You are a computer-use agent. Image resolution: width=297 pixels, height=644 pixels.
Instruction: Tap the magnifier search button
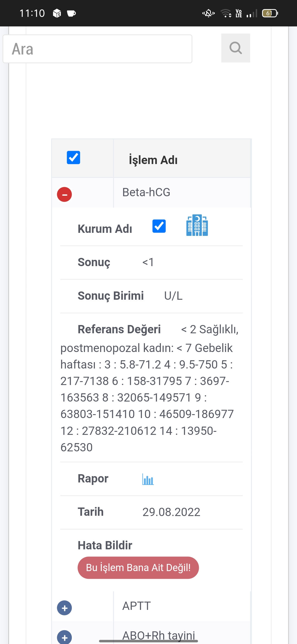point(236,48)
